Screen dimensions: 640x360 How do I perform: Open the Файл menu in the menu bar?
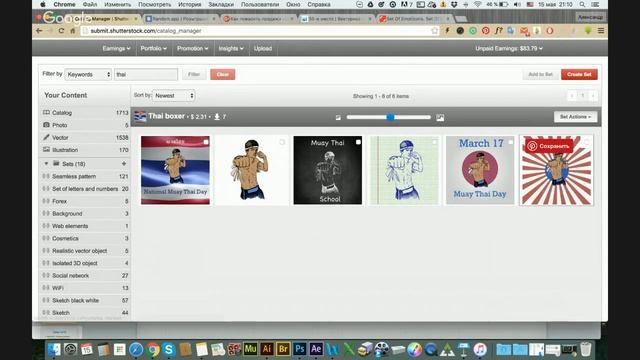point(89,4)
